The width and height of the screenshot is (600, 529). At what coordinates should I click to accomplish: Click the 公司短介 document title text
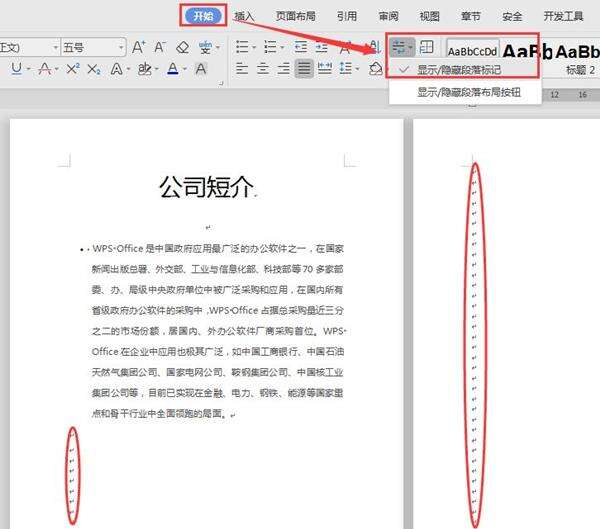coord(207,185)
